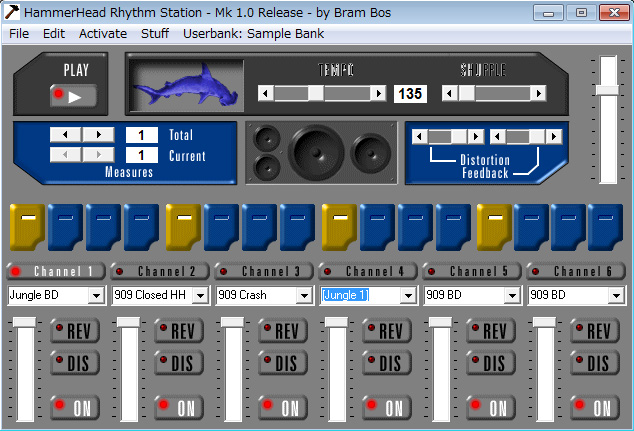Toggle DIS on channel 3
The width and height of the screenshot is (634, 431).
281,363
